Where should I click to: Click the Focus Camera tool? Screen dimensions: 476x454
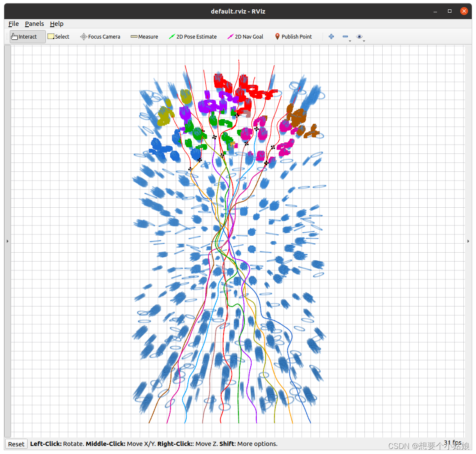(100, 37)
